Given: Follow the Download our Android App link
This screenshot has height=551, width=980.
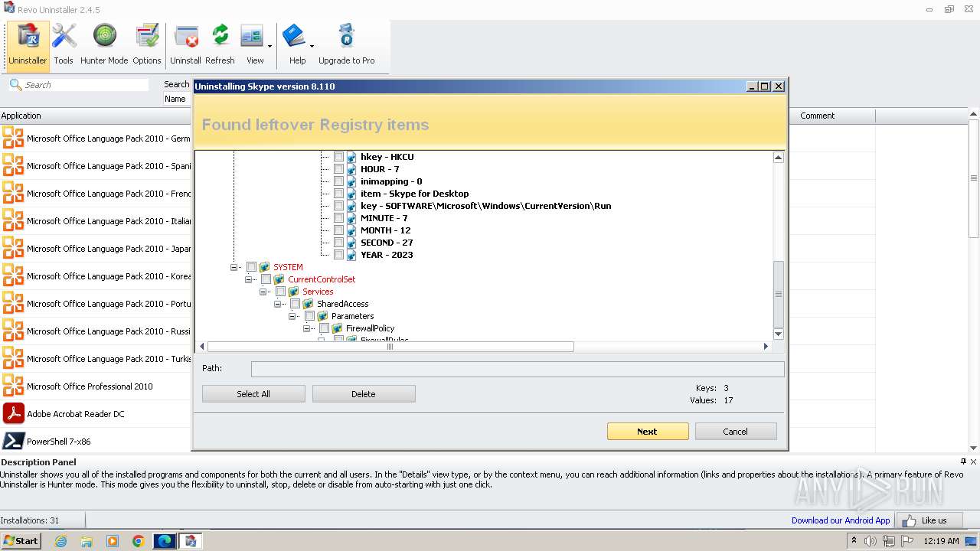Looking at the screenshot, I should [841, 520].
